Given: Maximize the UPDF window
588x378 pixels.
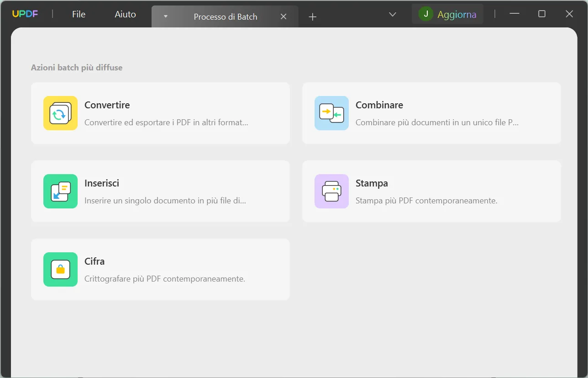Looking at the screenshot, I should point(542,14).
